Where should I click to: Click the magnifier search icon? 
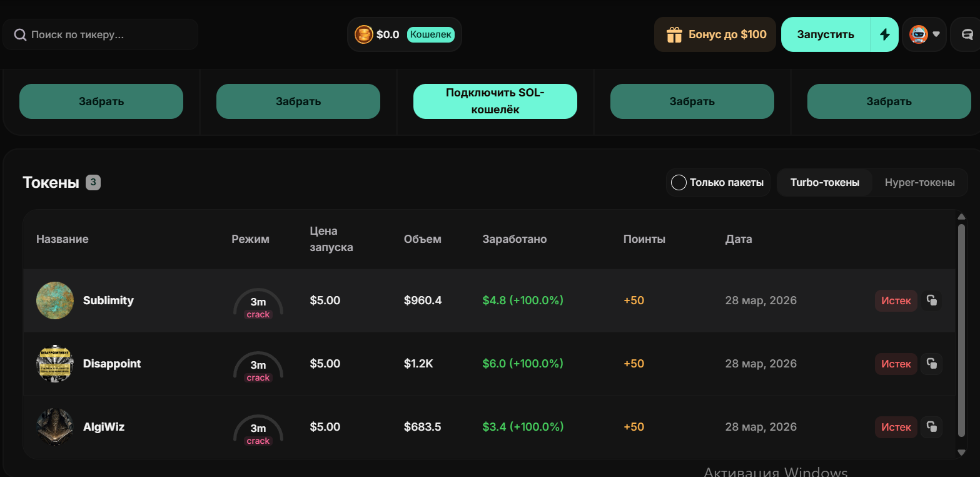point(20,34)
